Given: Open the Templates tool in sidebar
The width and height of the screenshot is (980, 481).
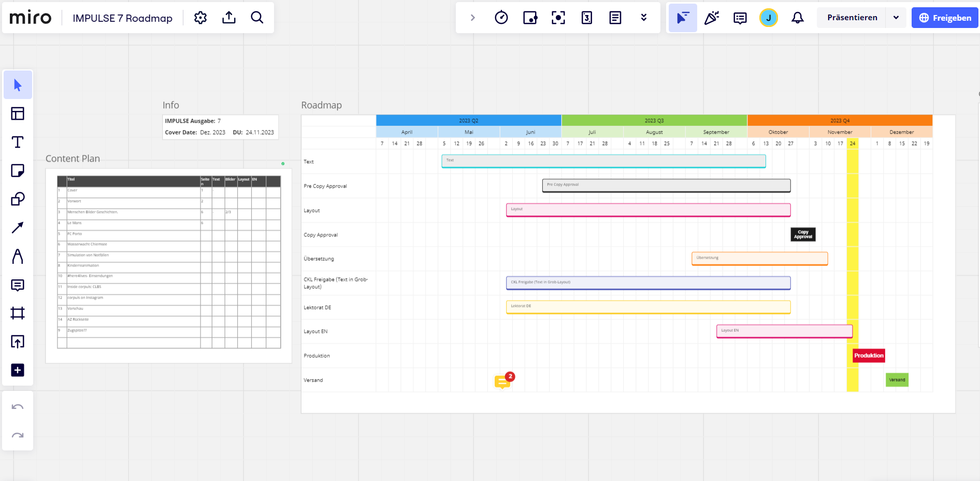Looking at the screenshot, I should [x=18, y=114].
